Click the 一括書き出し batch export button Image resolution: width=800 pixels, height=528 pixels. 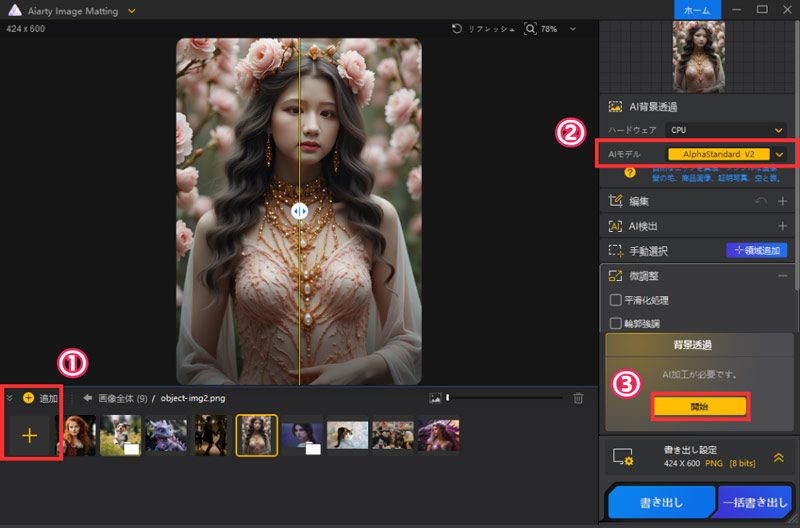[755, 502]
